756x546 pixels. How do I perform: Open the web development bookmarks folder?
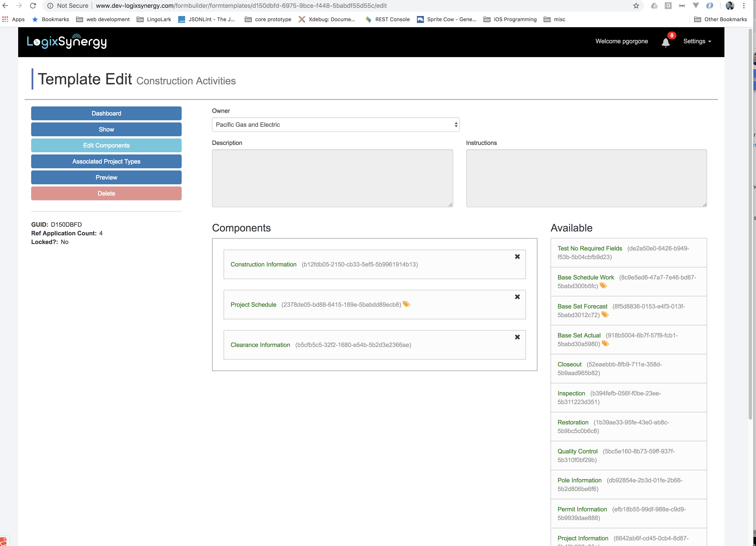103,19
